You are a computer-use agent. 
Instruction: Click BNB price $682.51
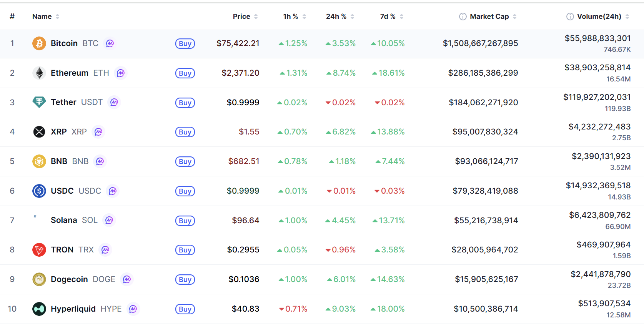pos(244,161)
